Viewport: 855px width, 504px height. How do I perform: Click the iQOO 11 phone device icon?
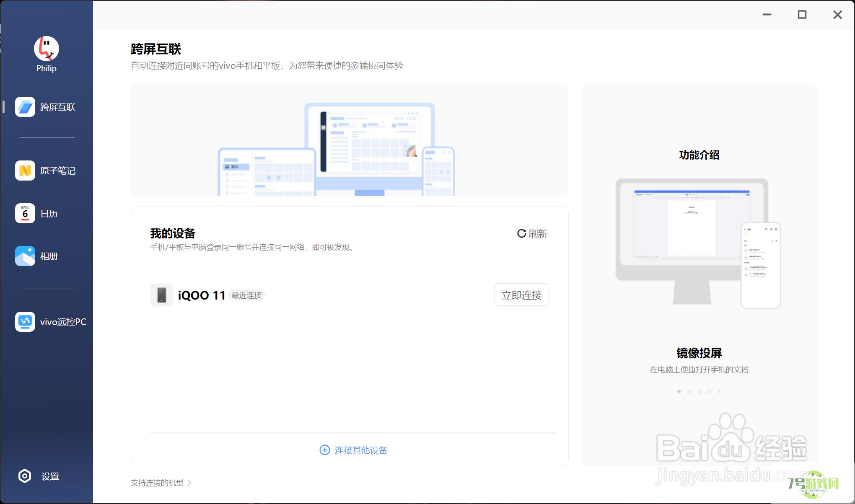tap(162, 295)
